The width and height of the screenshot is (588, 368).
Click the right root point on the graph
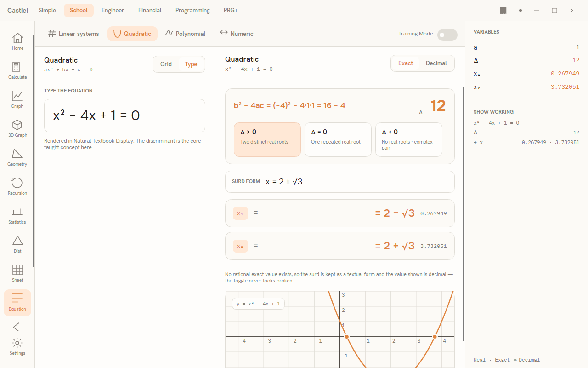pyautogui.click(x=435, y=337)
